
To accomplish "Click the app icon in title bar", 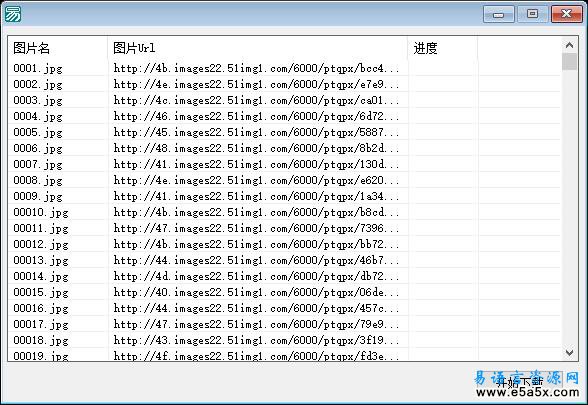I will (12, 14).
